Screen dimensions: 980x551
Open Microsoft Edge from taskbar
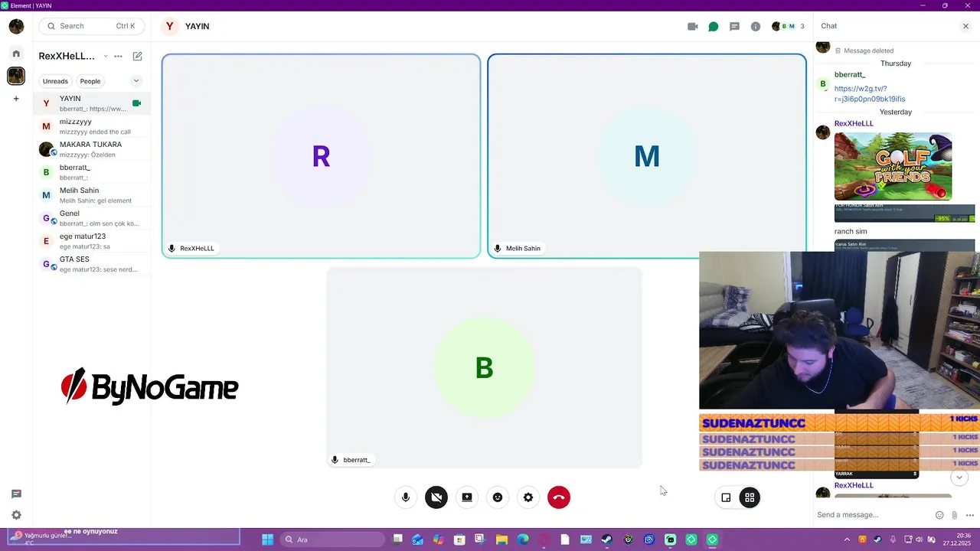click(x=523, y=540)
